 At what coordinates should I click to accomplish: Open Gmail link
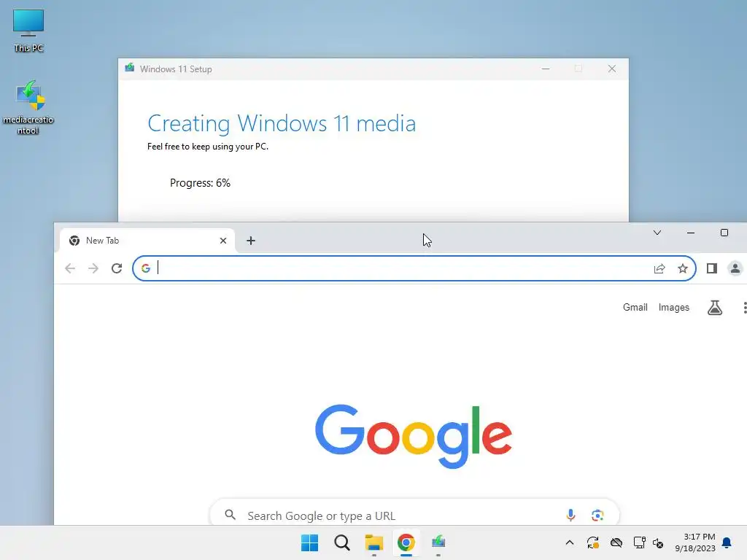click(635, 308)
